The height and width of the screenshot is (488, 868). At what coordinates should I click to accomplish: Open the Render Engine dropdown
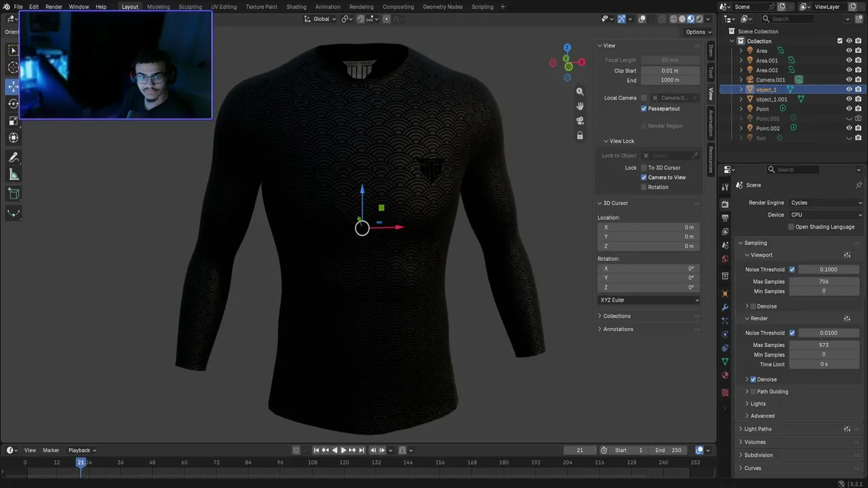[826, 203]
